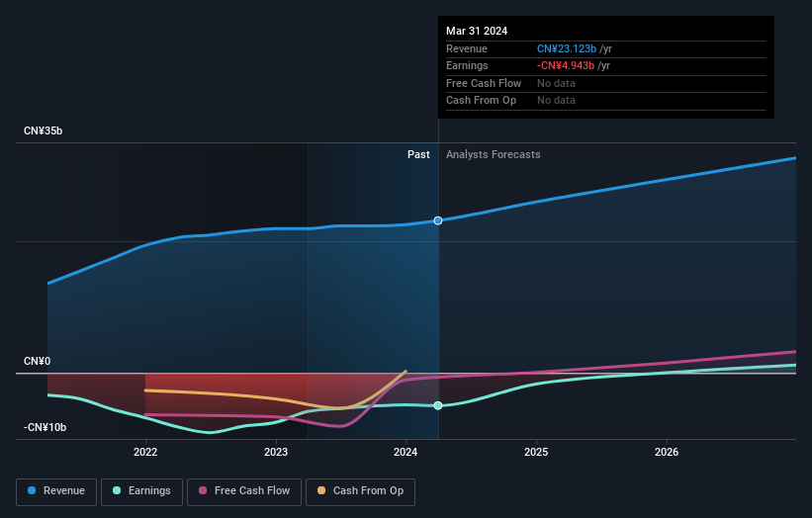Click the CN¥23.123b revenue value
812x518 pixels.
pos(567,48)
